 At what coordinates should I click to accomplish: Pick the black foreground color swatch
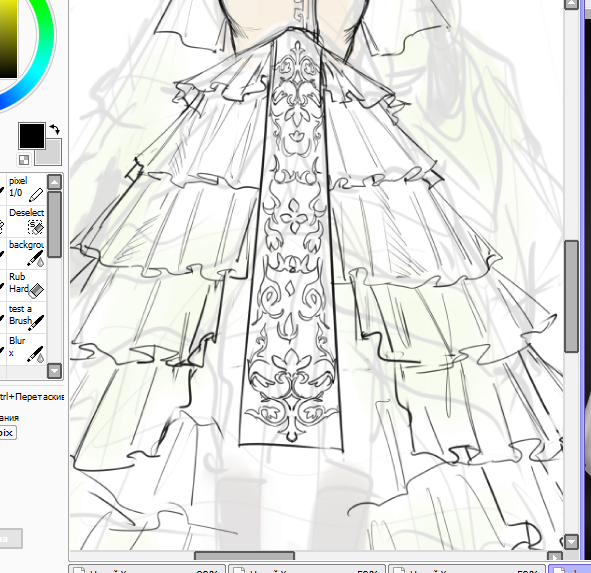(32, 136)
